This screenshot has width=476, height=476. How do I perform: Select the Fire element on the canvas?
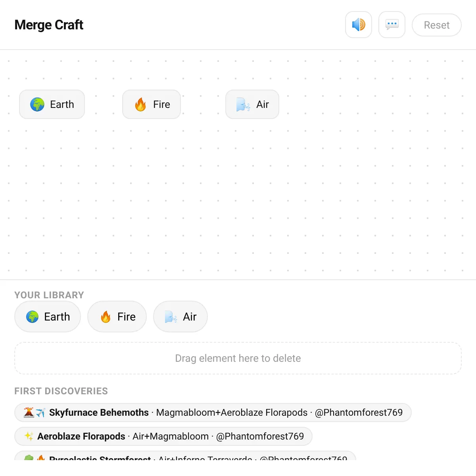pyautogui.click(x=152, y=104)
